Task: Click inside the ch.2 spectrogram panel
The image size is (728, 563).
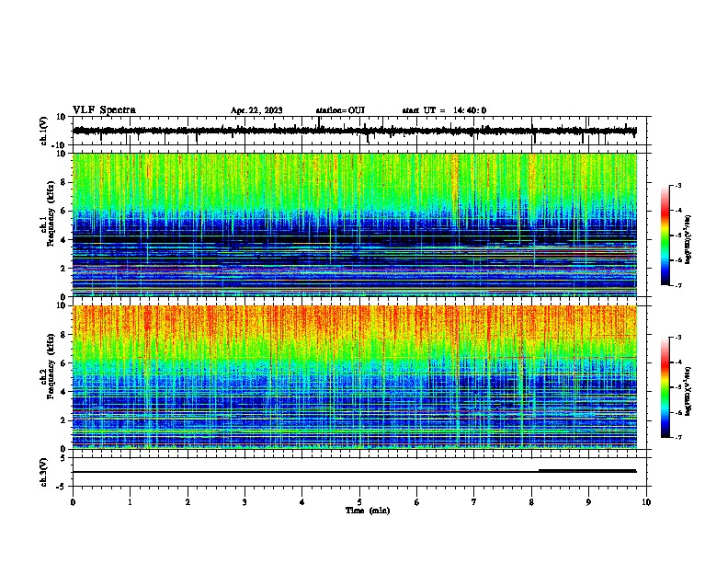Action: click(355, 377)
